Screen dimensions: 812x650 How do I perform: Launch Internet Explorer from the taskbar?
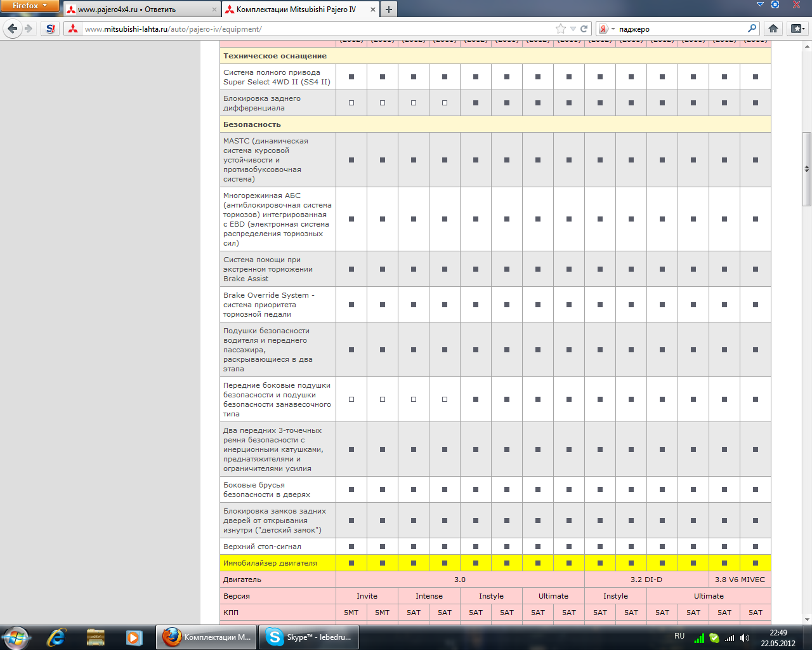coord(56,637)
